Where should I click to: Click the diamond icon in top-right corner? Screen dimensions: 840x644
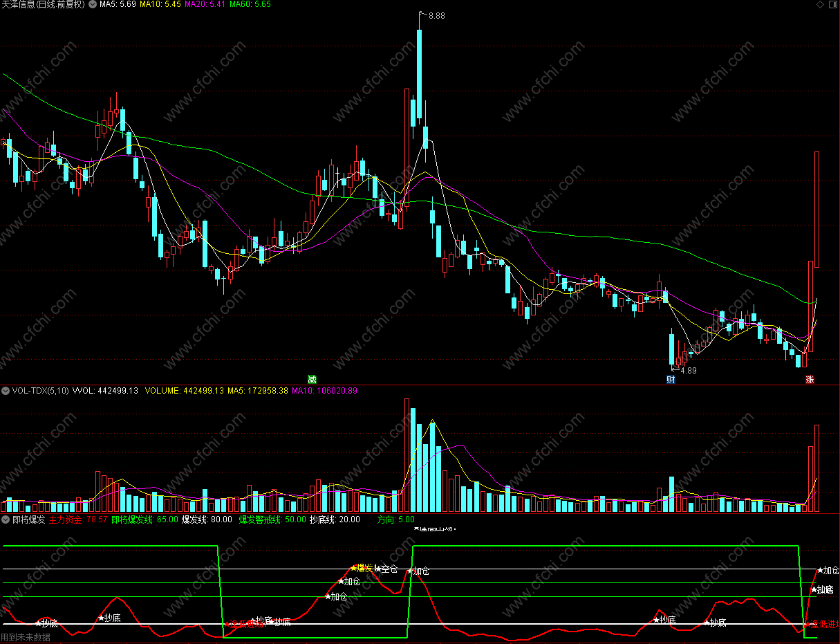coord(820,4)
